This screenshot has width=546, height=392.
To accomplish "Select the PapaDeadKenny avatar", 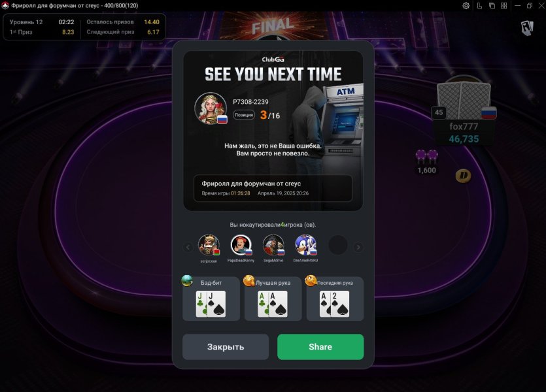I will (241, 245).
